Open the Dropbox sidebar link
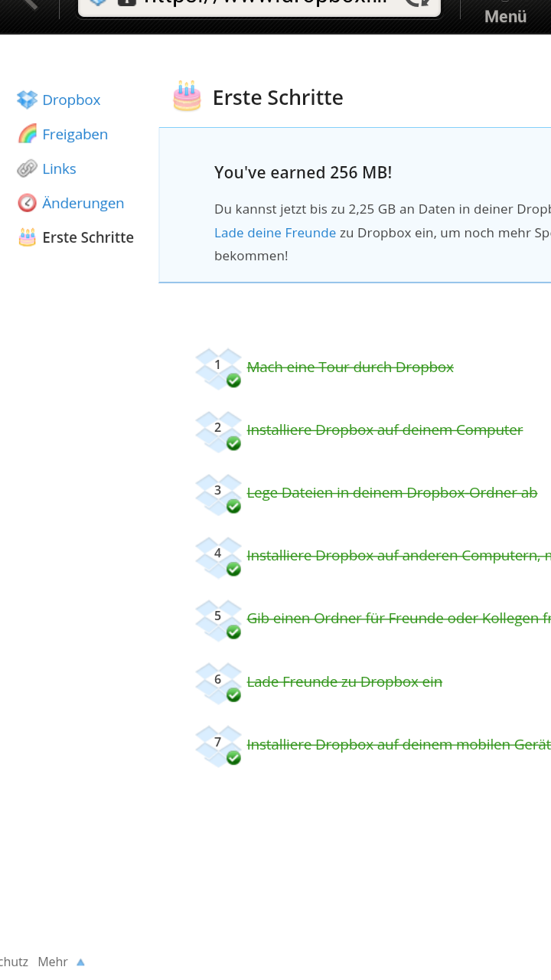This screenshot has height=980, width=551. pos(71,100)
